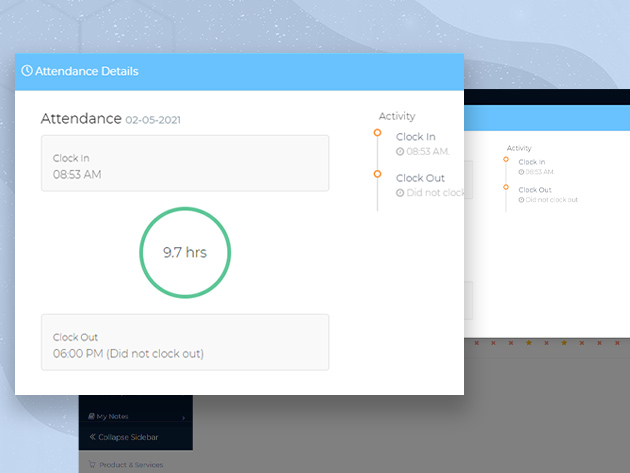The height and width of the screenshot is (473, 630).
Task: Click the double-chevron Collapse Sidebar icon
Action: (x=92, y=436)
